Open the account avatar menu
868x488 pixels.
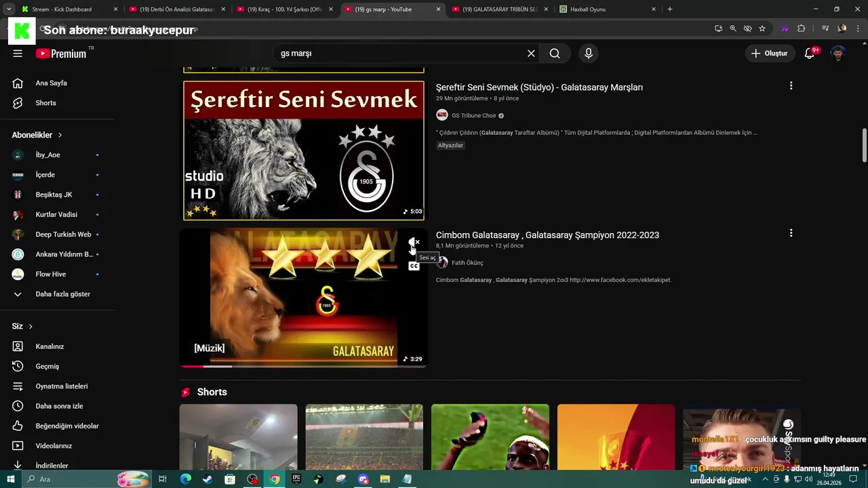[x=838, y=54]
